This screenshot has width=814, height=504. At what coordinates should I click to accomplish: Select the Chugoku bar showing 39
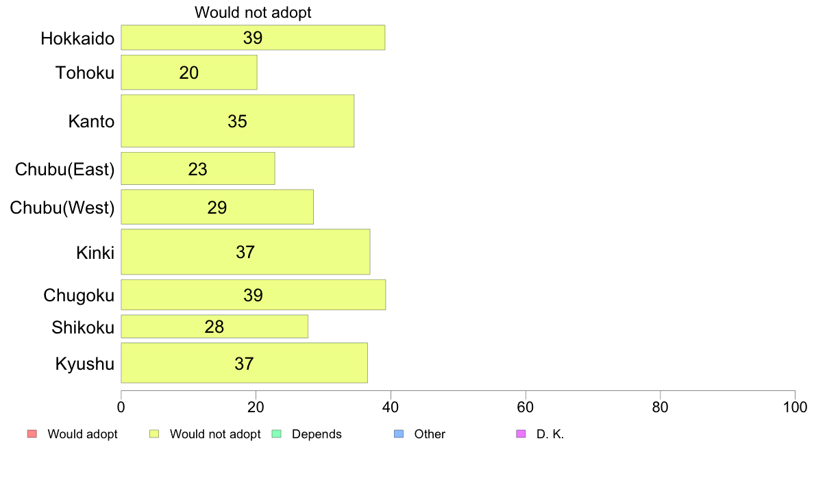[x=254, y=295]
